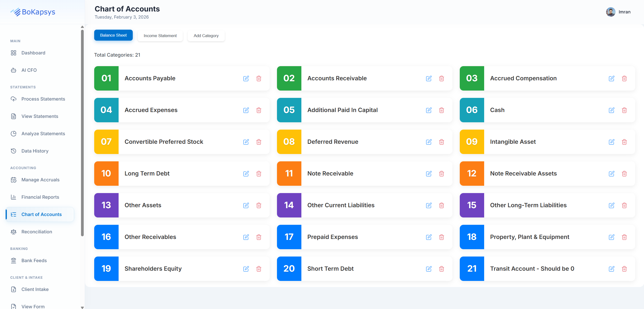
Task: Switch to the Income Statement tab
Action: click(160, 35)
